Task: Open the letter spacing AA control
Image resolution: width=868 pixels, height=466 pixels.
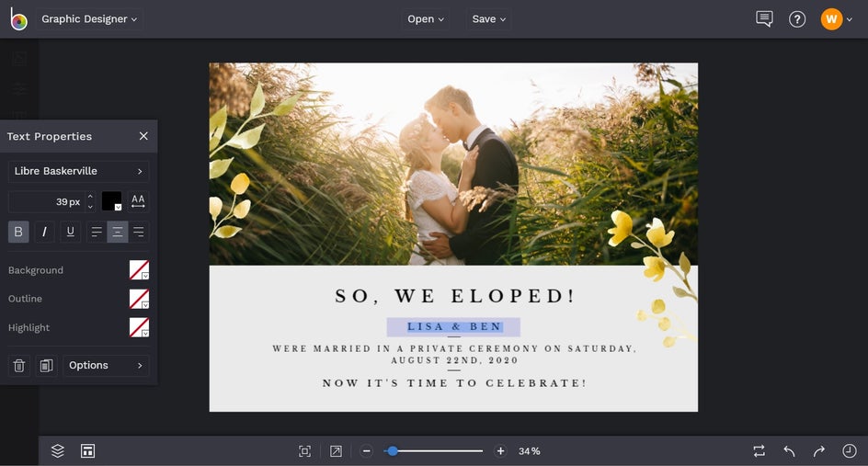Action: click(139, 201)
